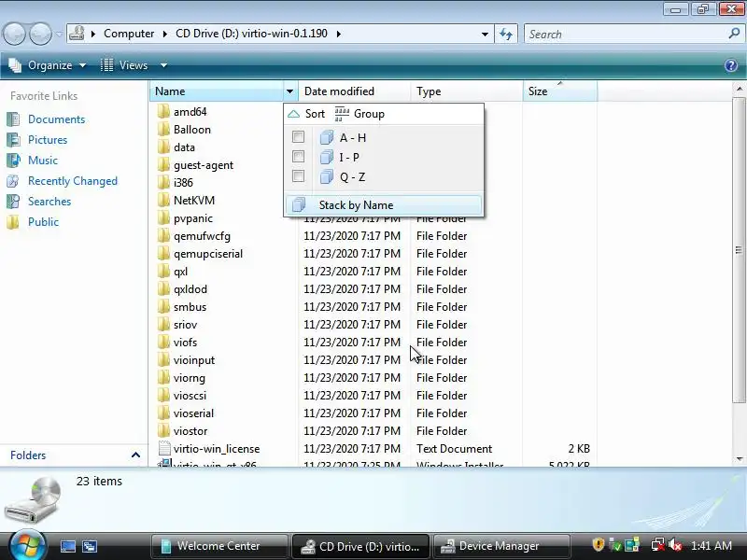Select the Balloon folder icon
The height and width of the screenshot is (560, 747).
click(163, 129)
